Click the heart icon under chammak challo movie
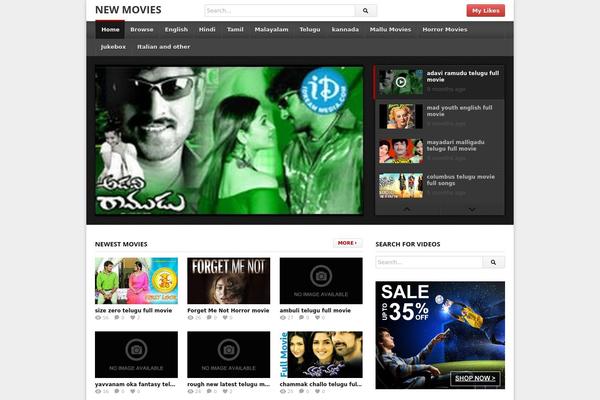 (x=317, y=392)
